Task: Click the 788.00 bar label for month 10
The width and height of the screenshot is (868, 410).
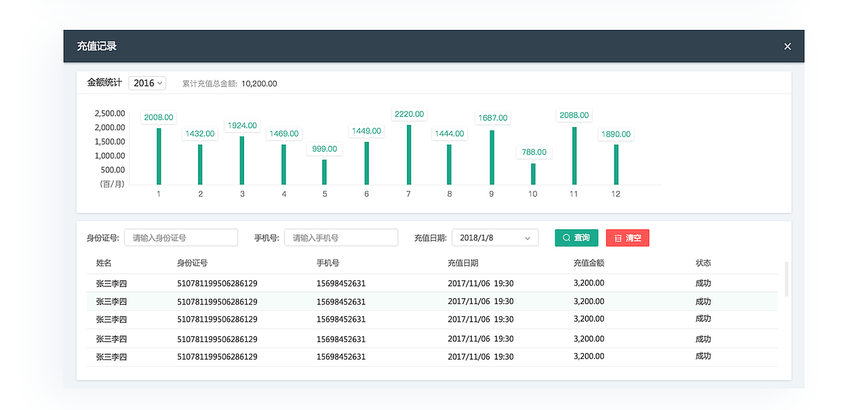Action: pyautogui.click(x=534, y=152)
